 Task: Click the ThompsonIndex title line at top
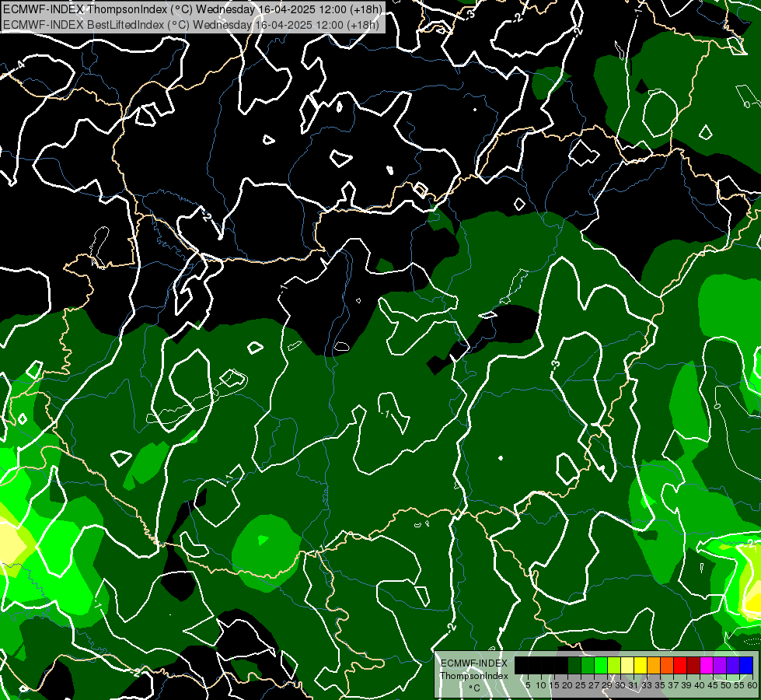pyautogui.click(x=192, y=9)
